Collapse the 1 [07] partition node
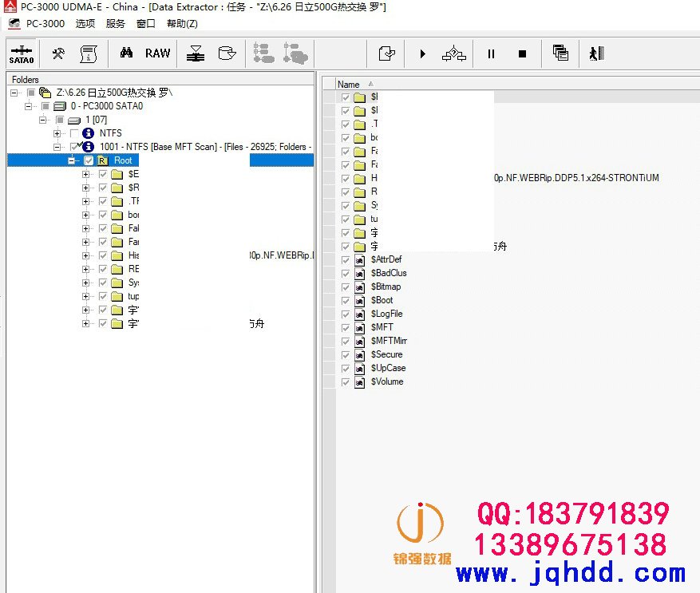 pyautogui.click(x=43, y=120)
